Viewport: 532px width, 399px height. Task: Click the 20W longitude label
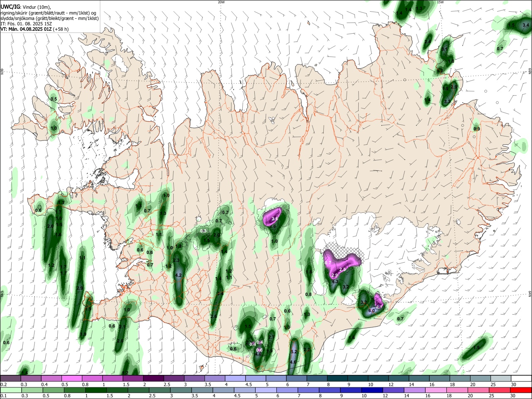221,2
